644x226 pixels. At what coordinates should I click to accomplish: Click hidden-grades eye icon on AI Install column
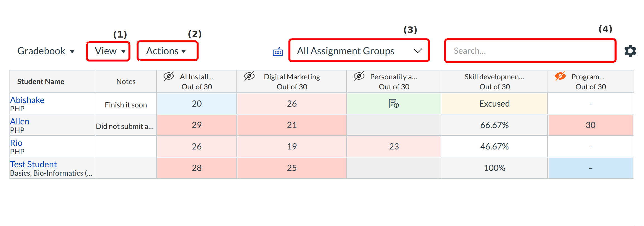pos(169,76)
